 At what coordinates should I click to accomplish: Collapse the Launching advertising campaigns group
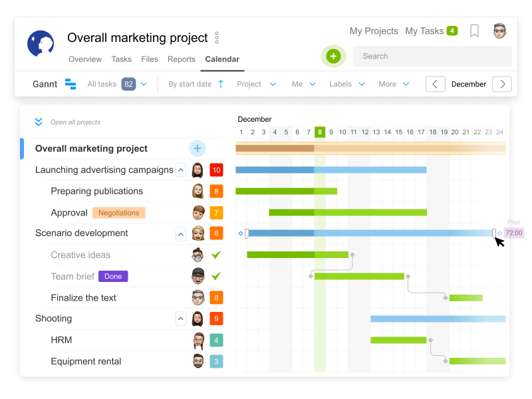[x=181, y=170]
